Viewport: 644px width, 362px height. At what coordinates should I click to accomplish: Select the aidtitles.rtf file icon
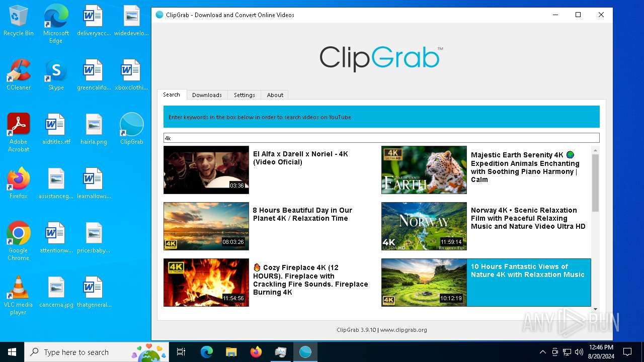[56, 129]
